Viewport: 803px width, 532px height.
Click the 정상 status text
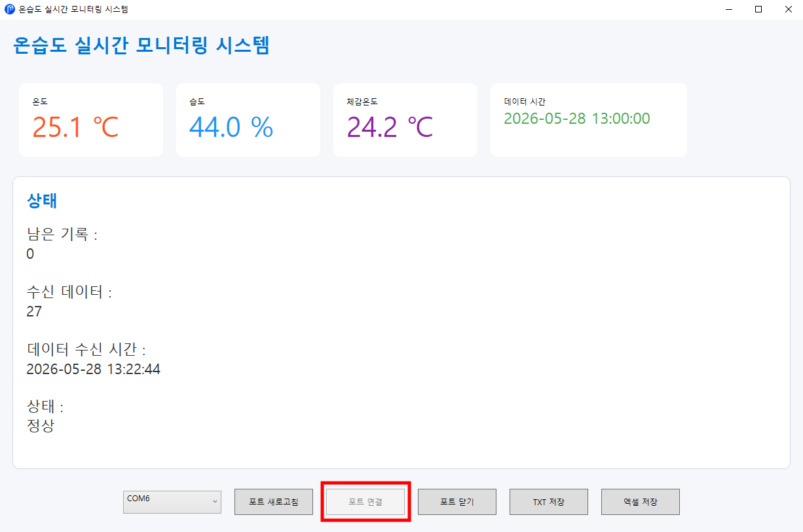(x=41, y=427)
